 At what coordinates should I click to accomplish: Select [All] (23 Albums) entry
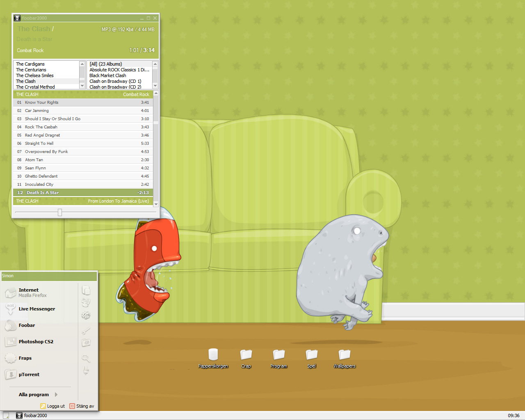[120, 64]
